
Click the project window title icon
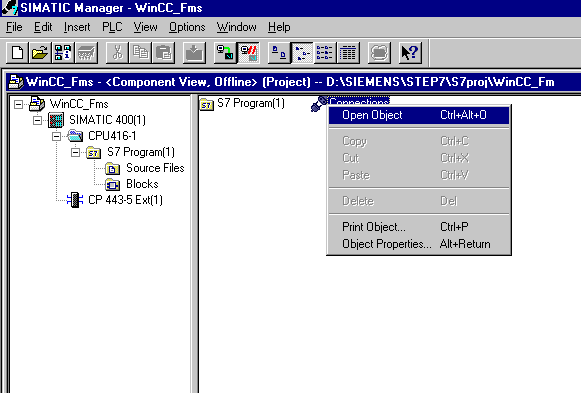16,82
